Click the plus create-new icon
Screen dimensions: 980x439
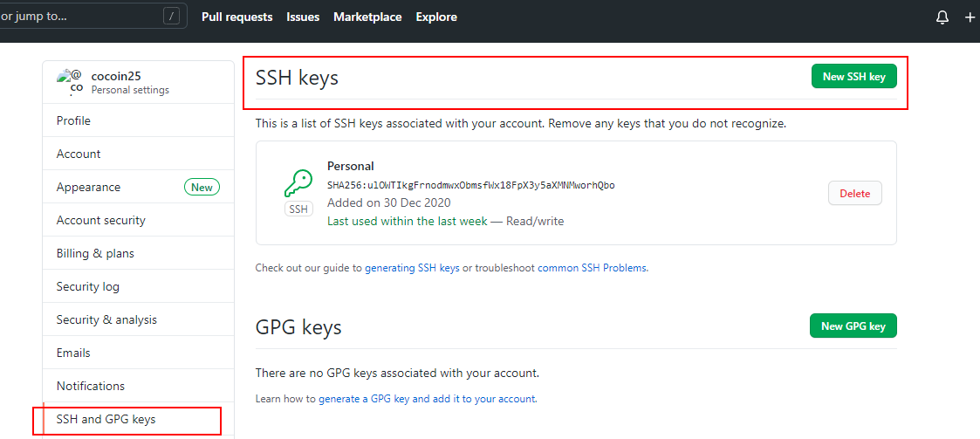[x=970, y=17]
